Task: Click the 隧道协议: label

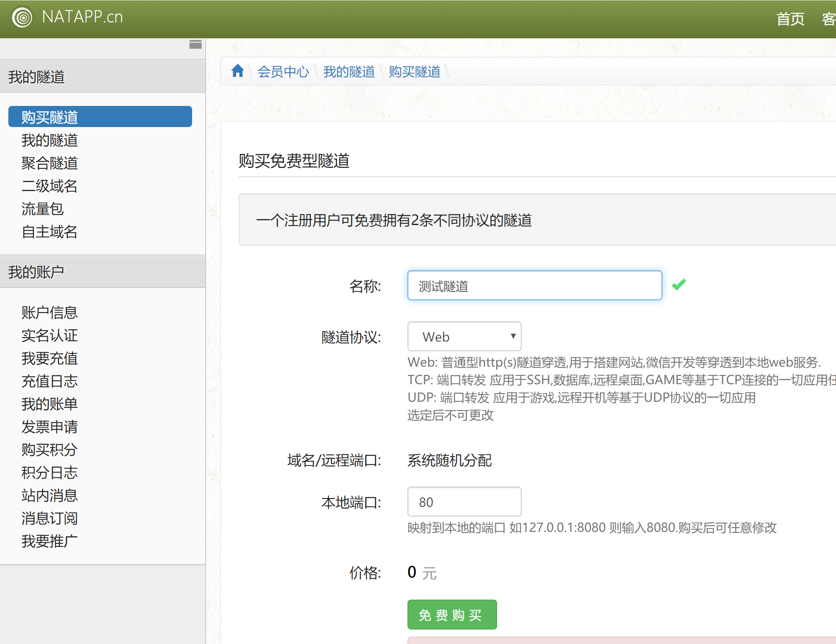Action: (351, 337)
